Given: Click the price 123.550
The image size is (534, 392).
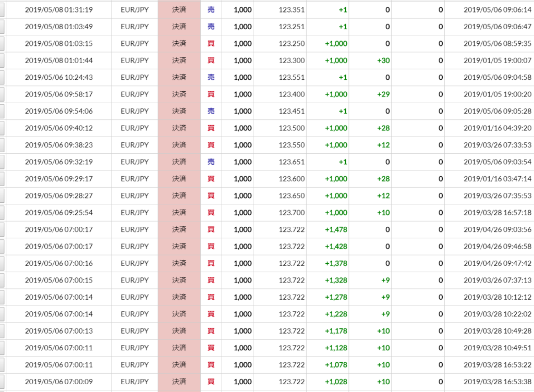Looking at the screenshot, I should pos(292,145).
